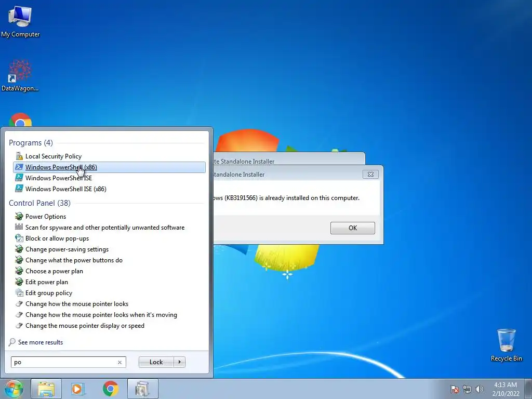Click the PowerShell ISE icon

tap(19, 178)
